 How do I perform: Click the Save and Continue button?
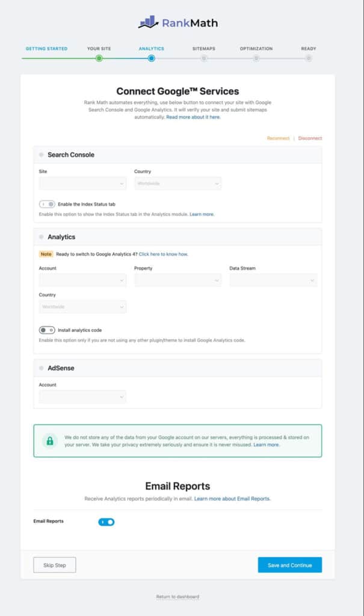[289, 565]
